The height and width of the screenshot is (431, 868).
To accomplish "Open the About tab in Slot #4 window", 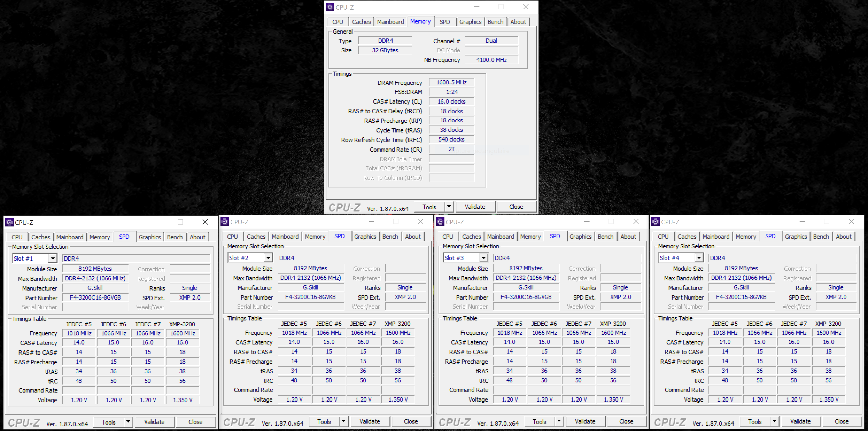I will coord(843,236).
